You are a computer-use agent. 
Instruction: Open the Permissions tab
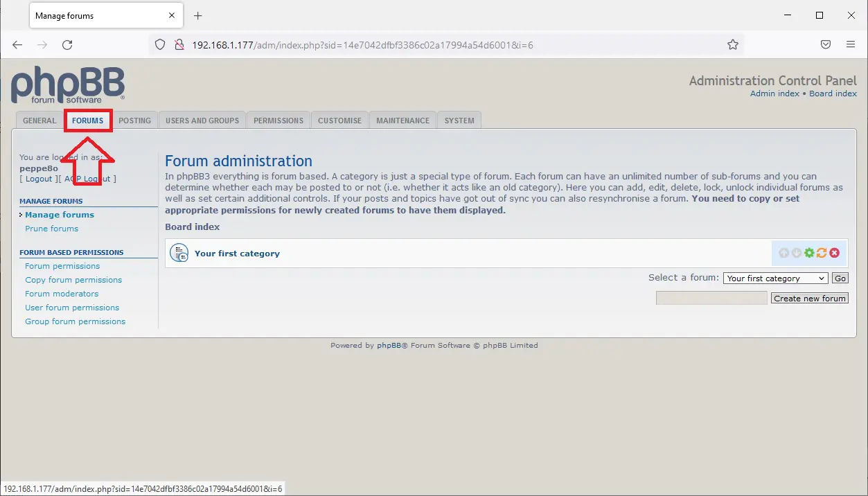tap(278, 121)
